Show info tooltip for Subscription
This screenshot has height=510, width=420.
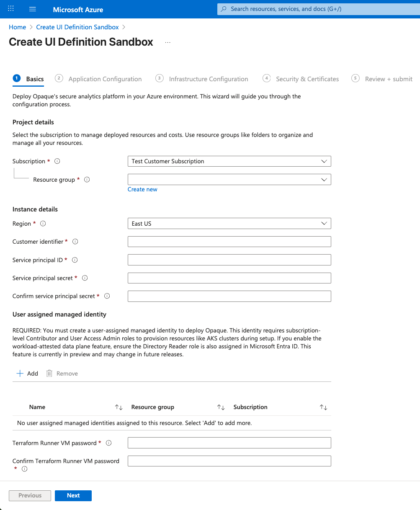pyautogui.click(x=57, y=161)
